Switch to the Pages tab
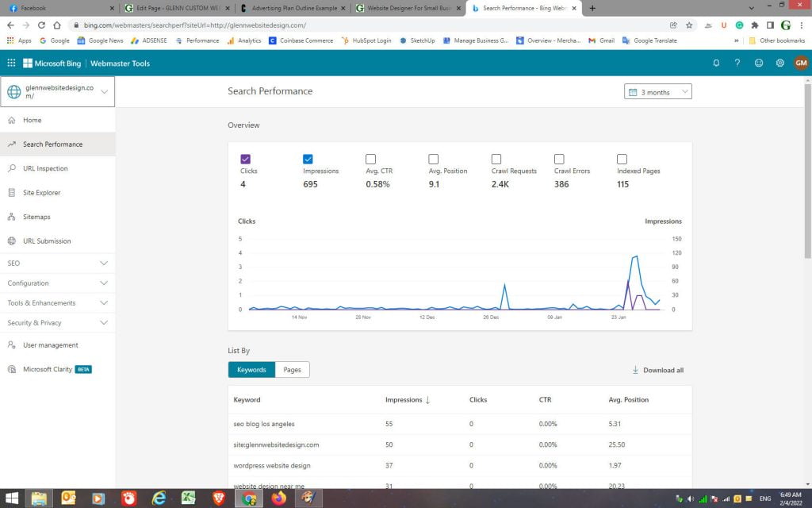812x508 pixels. [x=293, y=369]
